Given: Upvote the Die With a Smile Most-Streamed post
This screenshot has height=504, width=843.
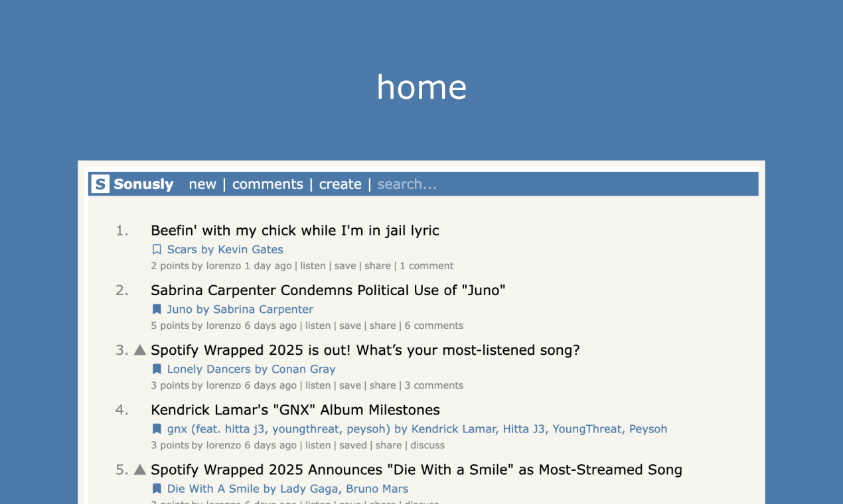Looking at the screenshot, I should 140,469.
